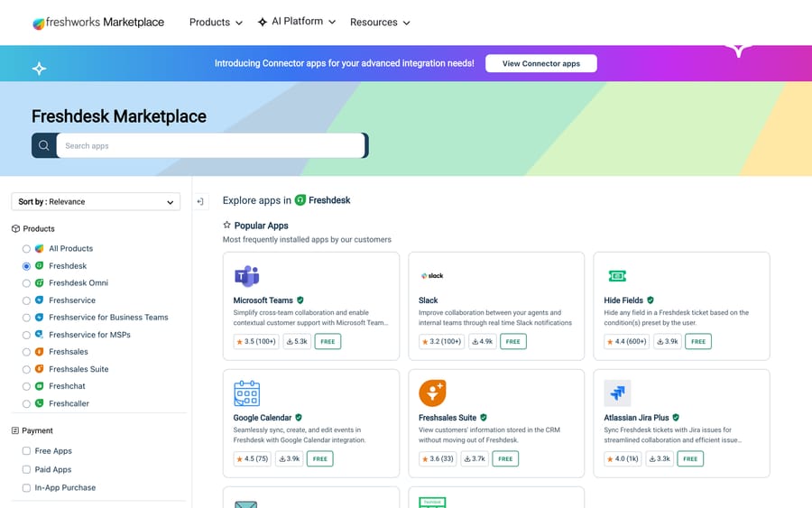Click the Slack 3.2 star rating badge
The height and width of the screenshot is (508, 812).
(x=442, y=341)
